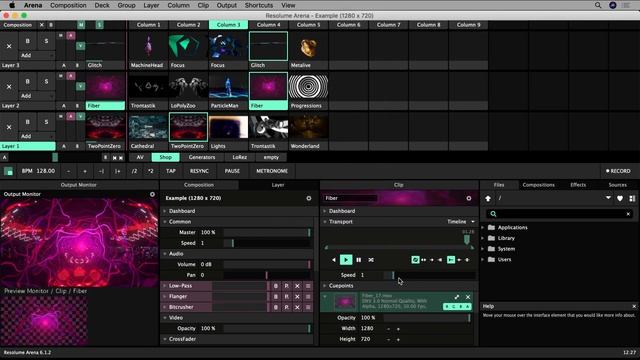Go up one folder in Files browser

tap(488, 198)
